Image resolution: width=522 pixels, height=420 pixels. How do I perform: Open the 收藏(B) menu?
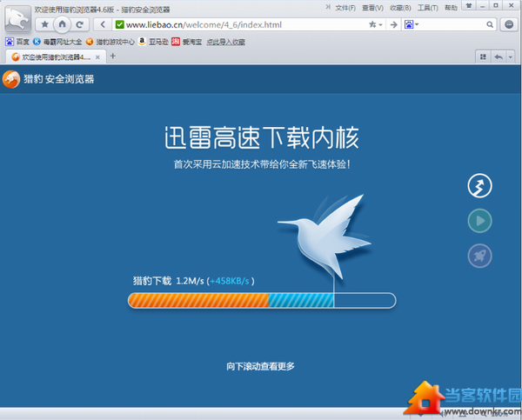coord(400,8)
